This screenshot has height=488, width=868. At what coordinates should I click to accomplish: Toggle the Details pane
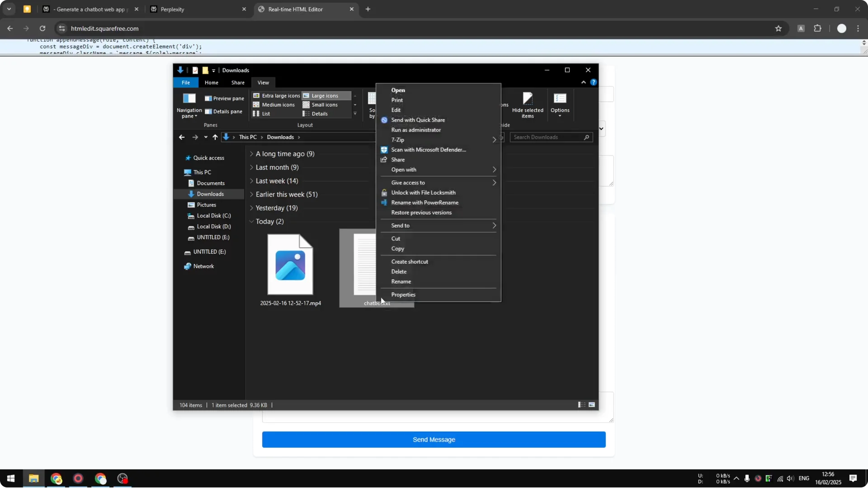(x=224, y=111)
